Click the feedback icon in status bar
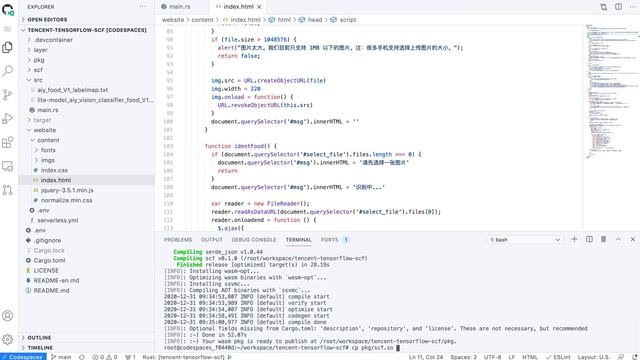Viewport: 640px width, 360px height. coord(621,357)
